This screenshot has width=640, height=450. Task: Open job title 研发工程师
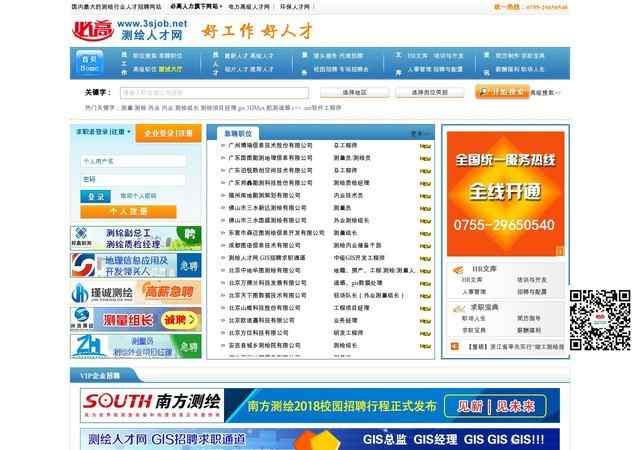point(348,333)
